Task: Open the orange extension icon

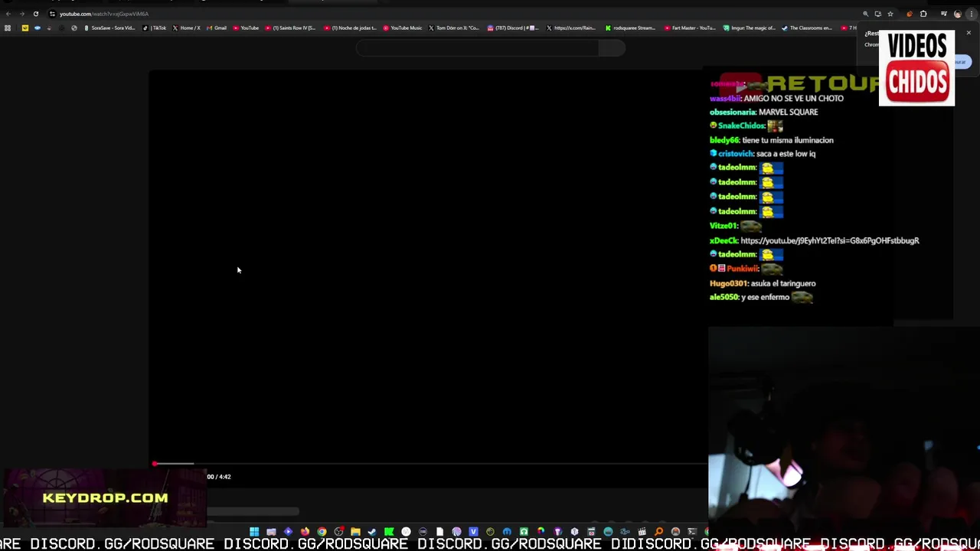Action: click(910, 14)
